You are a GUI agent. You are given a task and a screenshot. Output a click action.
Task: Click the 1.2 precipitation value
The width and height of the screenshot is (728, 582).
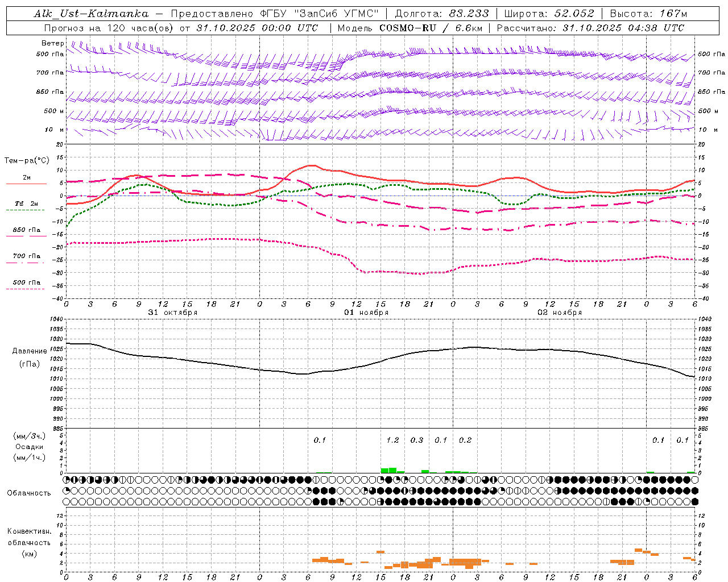(x=392, y=440)
